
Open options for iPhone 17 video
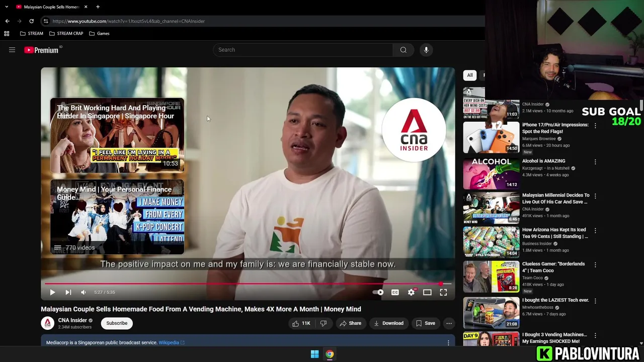click(595, 126)
